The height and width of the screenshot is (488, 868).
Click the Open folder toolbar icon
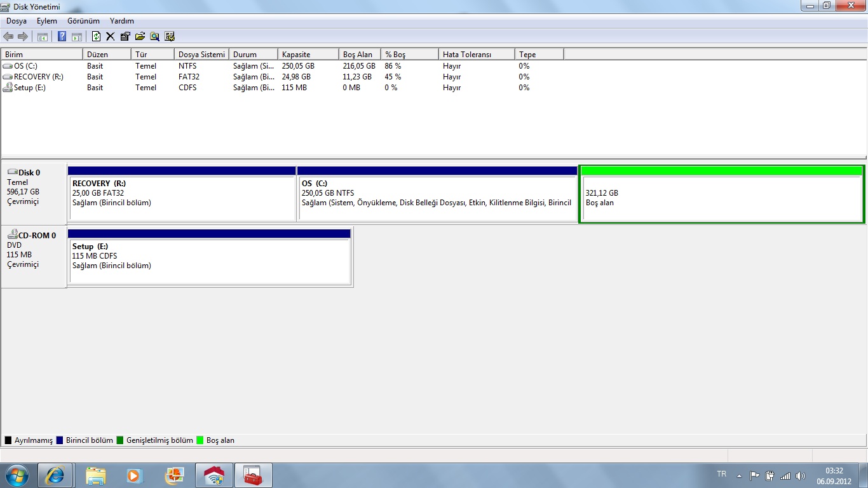[x=140, y=37]
